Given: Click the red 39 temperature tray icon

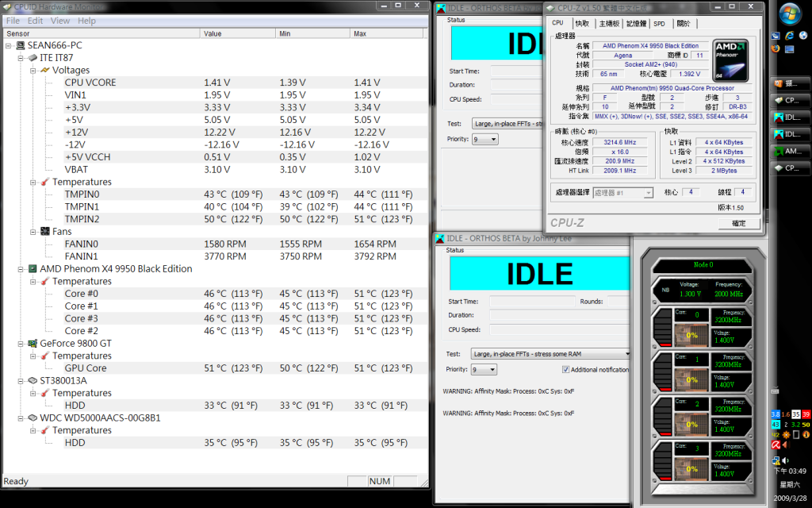Looking at the screenshot, I should [806, 414].
